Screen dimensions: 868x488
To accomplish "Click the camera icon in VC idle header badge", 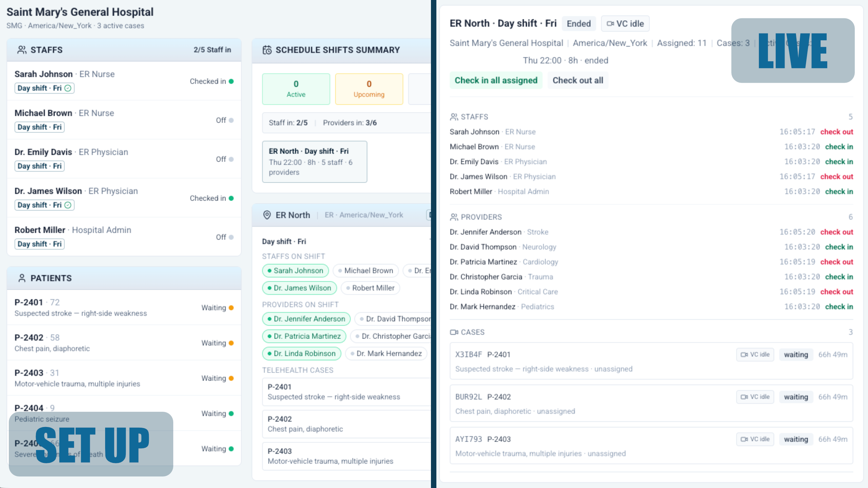I will pyautogui.click(x=610, y=24).
